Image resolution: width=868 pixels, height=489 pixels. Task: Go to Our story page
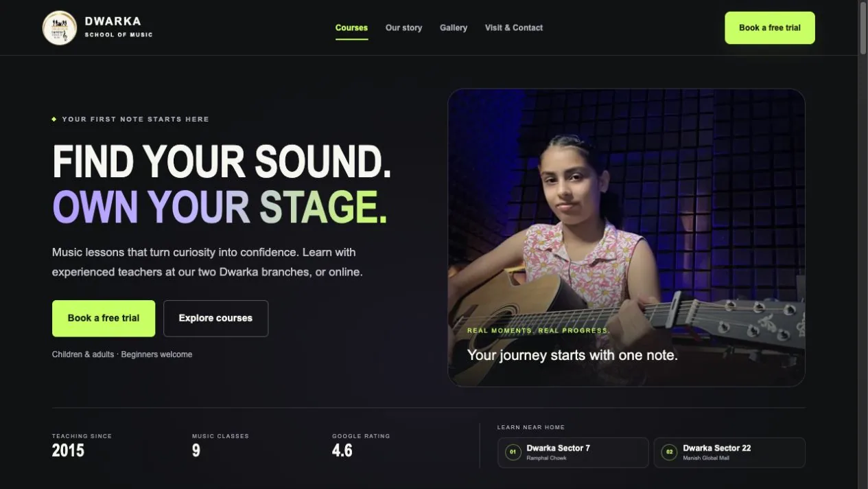pyautogui.click(x=403, y=28)
